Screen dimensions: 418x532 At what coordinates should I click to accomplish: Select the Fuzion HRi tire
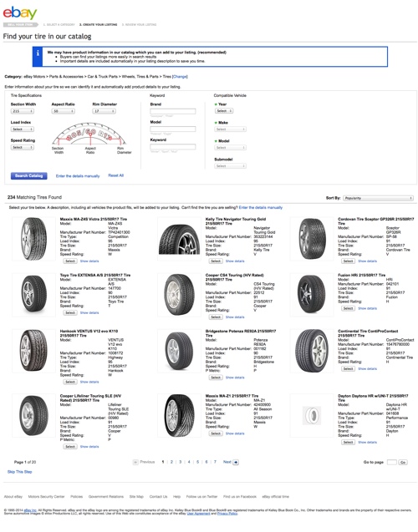(x=348, y=308)
